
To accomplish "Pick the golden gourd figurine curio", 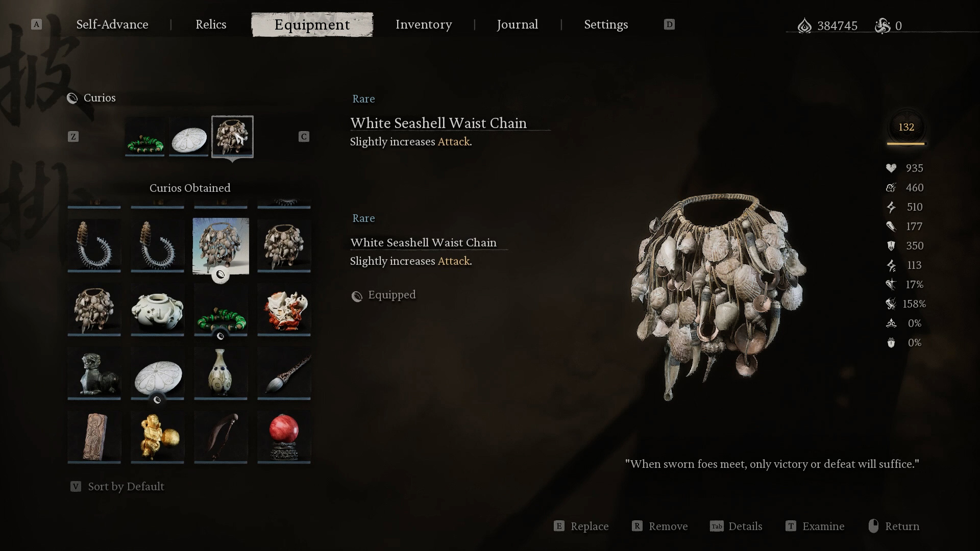I will click(x=157, y=437).
